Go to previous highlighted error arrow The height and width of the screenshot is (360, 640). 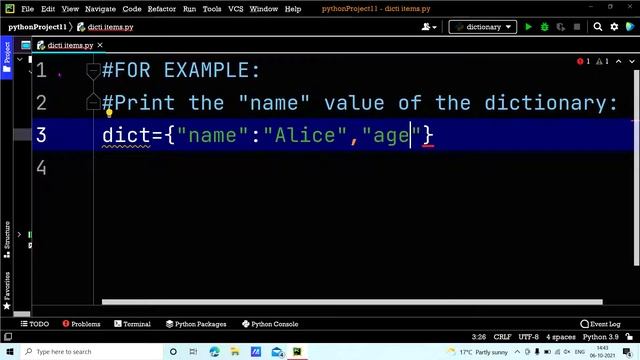[618, 61]
